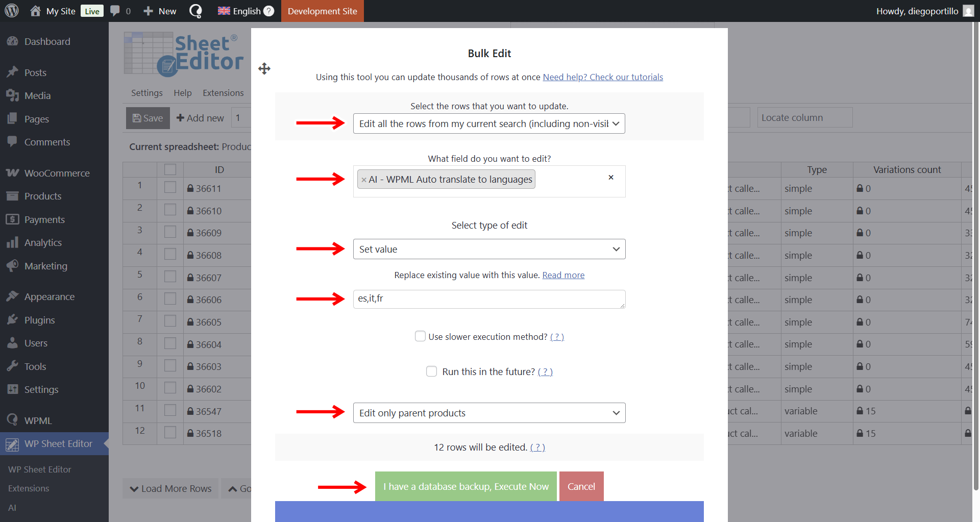Open the Extensions tab of Sheet Editor
The image size is (980, 522).
(223, 93)
